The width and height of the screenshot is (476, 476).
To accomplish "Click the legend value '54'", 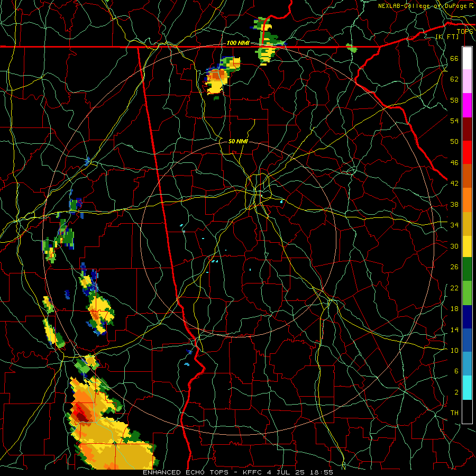I will click(x=454, y=121).
